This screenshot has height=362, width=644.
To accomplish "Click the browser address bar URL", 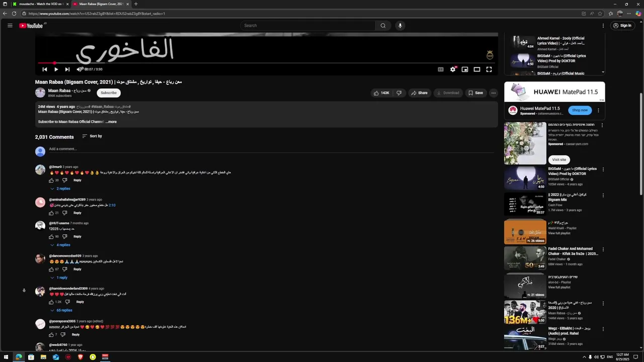I will point(97,14).
